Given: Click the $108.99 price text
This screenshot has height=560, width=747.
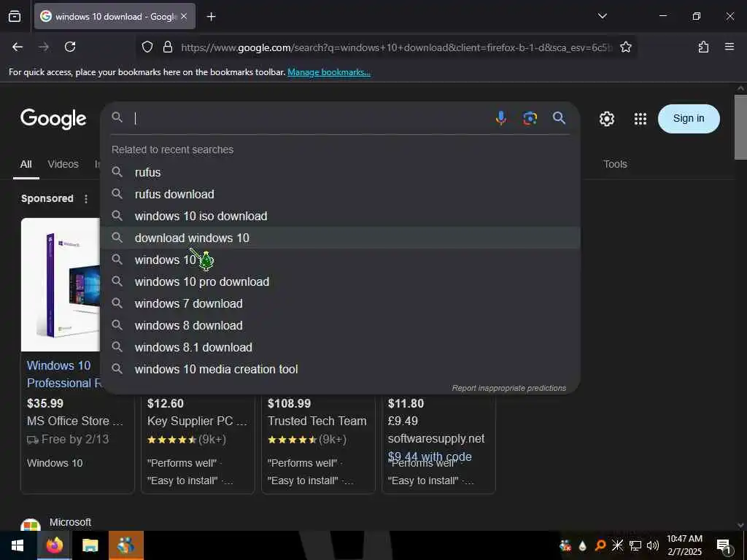Looking at the screenshot, I should pos(289,403).
